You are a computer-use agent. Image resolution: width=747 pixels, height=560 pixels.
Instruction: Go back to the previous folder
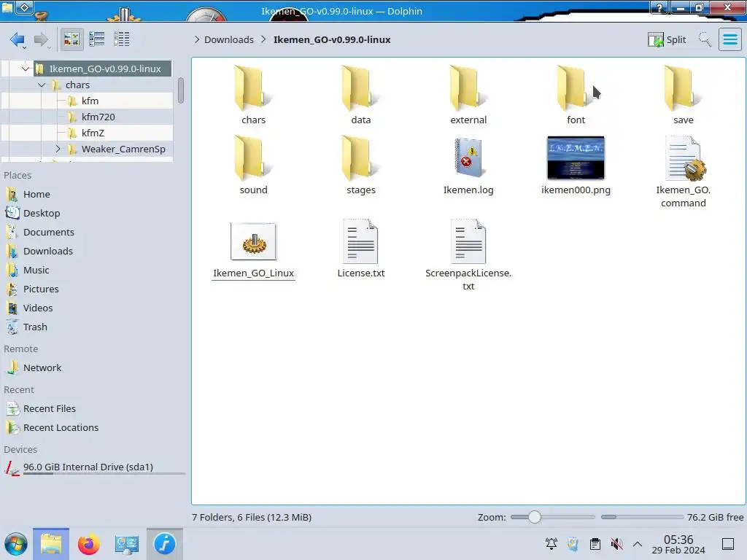point(18,39)
